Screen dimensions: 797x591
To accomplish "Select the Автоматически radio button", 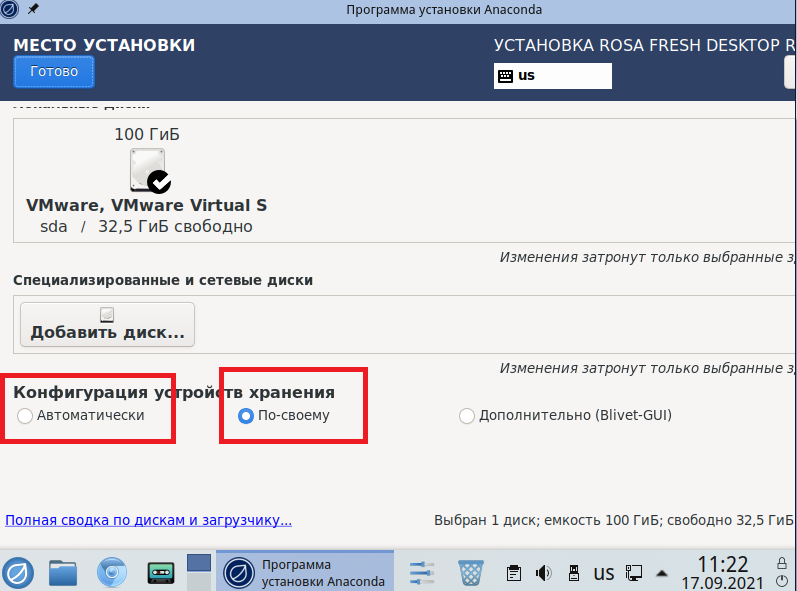I will 25,416.
